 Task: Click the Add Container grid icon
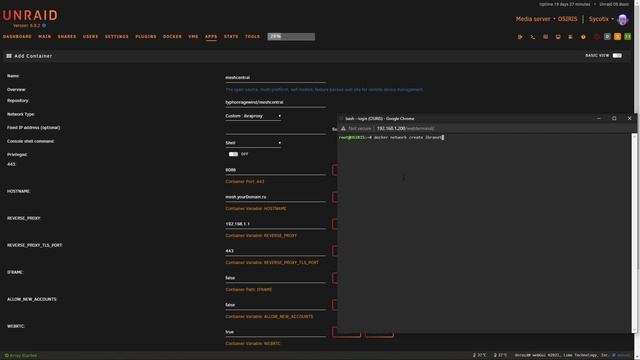[x=9, y=56]
